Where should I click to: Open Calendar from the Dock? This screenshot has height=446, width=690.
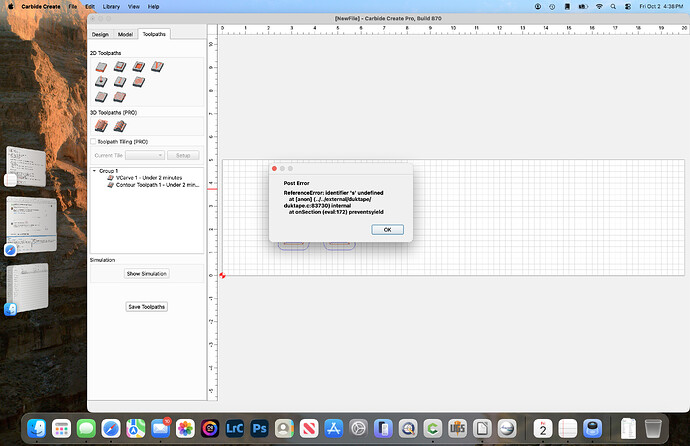543,428
